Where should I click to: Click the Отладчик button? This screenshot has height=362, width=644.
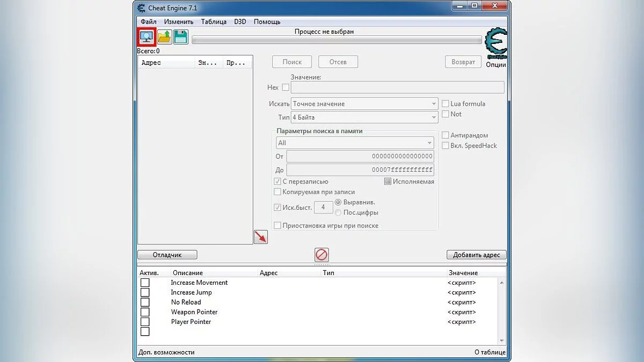click(x=167, y=255)
